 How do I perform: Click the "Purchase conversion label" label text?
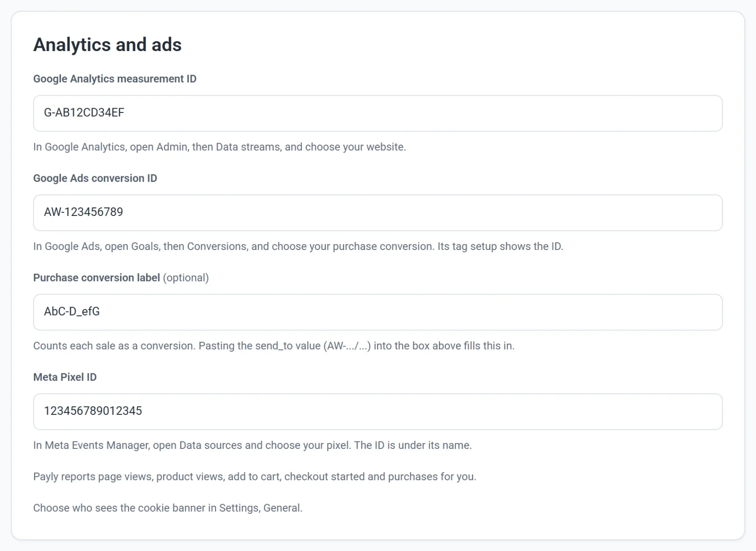[96, 278]
